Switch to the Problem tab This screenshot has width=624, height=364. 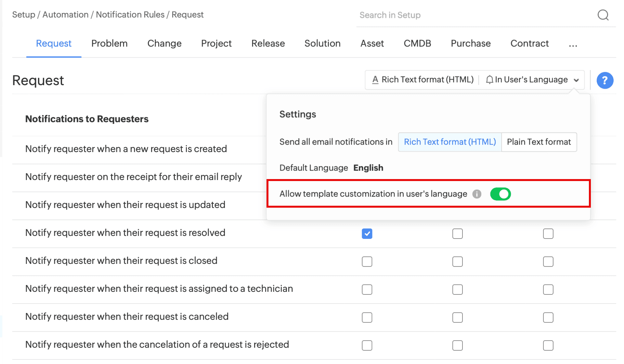109,44
